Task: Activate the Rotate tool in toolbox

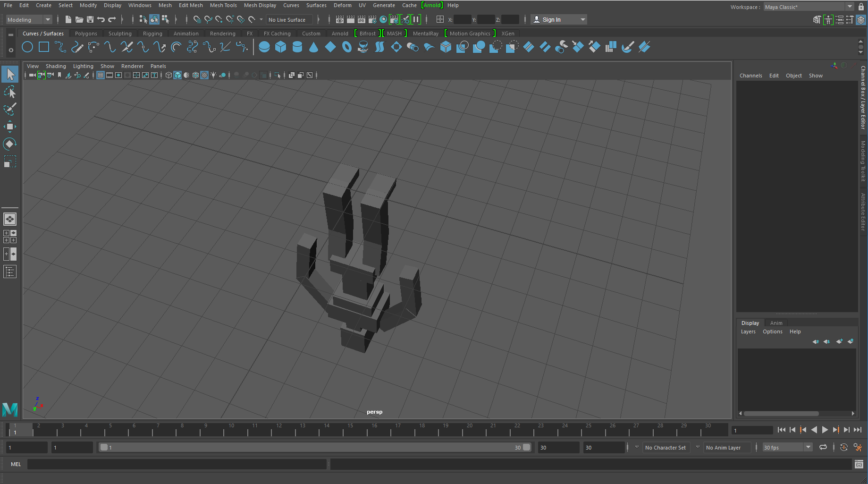Action: click(x=9, y=144)
